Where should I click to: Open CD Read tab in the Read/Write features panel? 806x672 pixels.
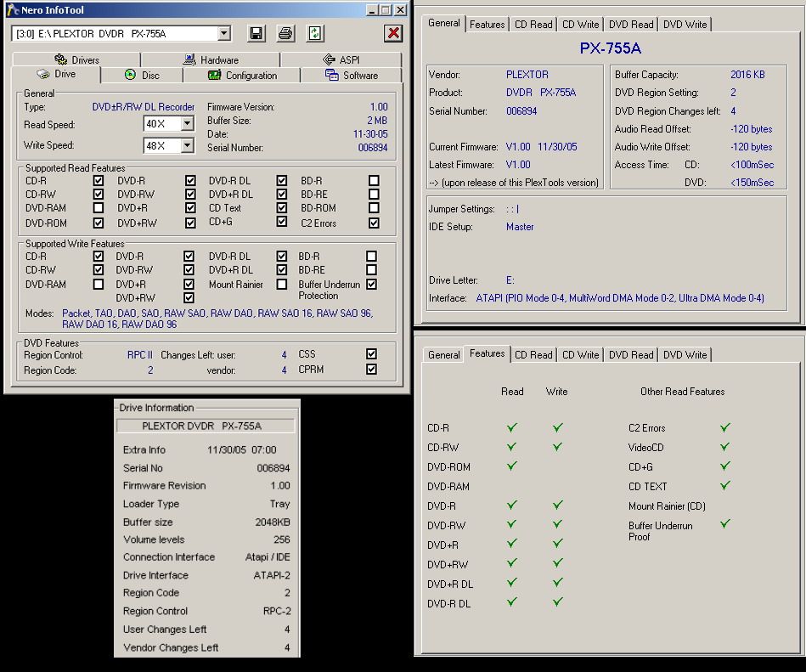[533, 355]
